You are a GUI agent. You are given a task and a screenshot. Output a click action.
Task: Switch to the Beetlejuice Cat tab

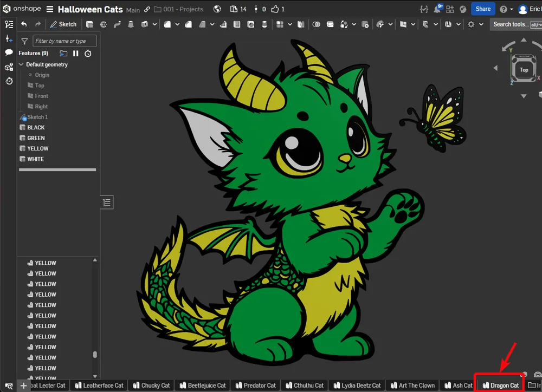tap(203, 386)
